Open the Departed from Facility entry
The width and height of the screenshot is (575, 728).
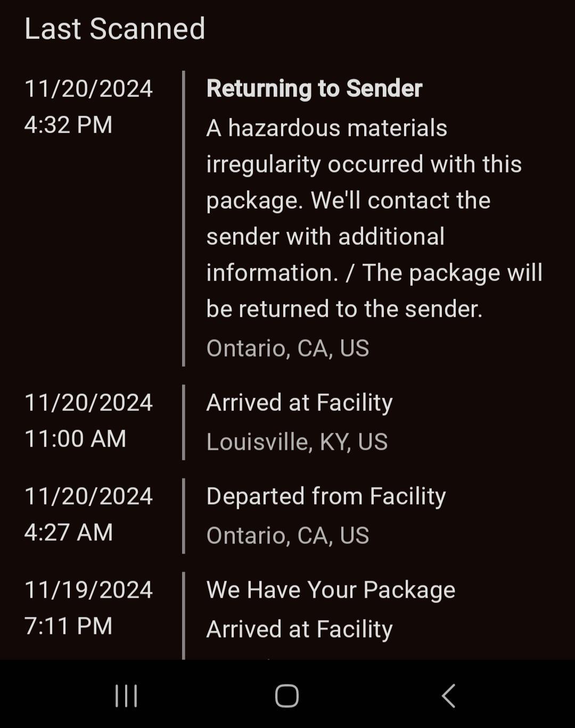tap(326, 496)
